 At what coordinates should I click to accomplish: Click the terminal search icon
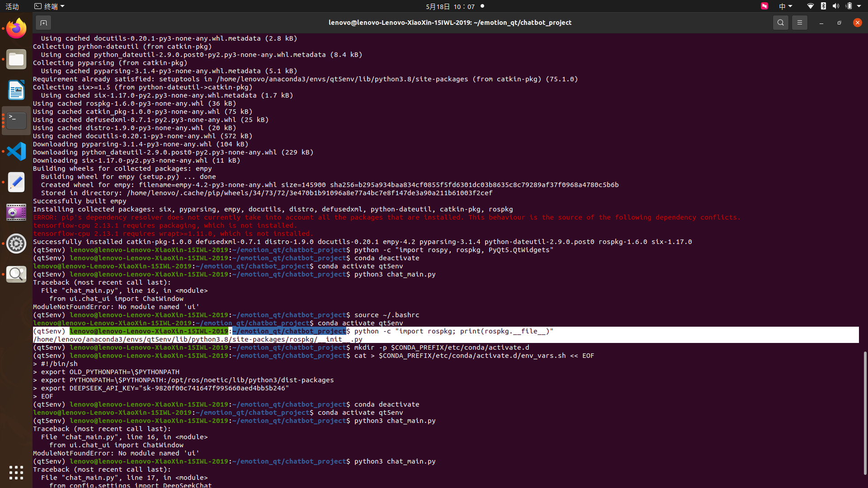pyautogui.click(x=780, y=23)
